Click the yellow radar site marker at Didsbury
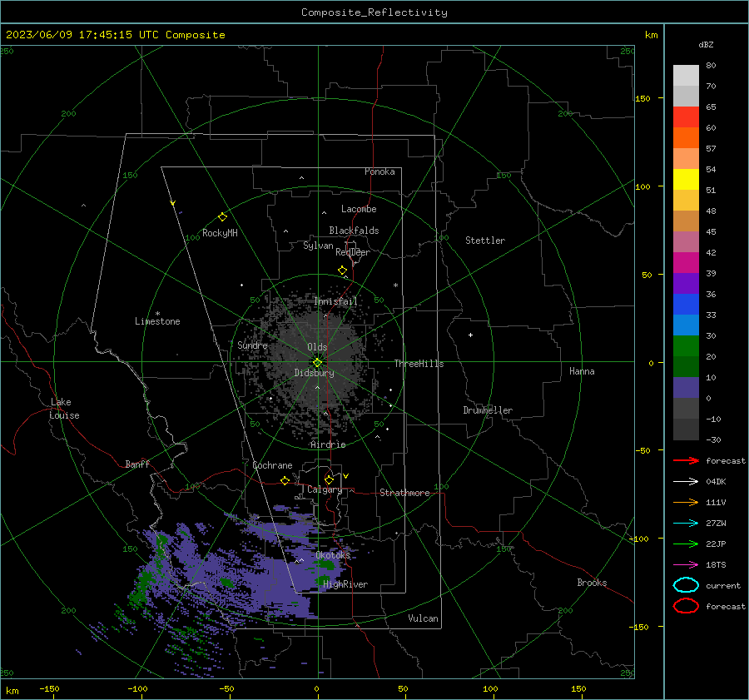Viewport: 749px width, 700px height. 317,362
